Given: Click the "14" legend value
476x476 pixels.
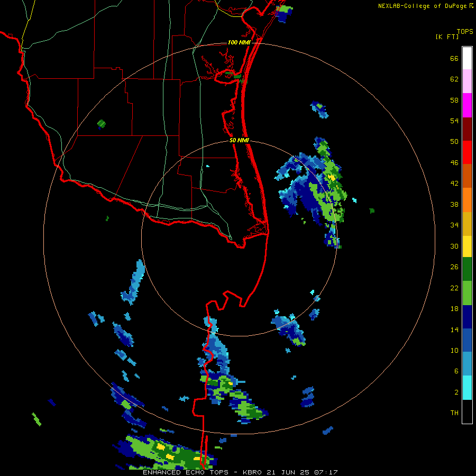Looking at the screenshot, I should (x=454, y=329).
